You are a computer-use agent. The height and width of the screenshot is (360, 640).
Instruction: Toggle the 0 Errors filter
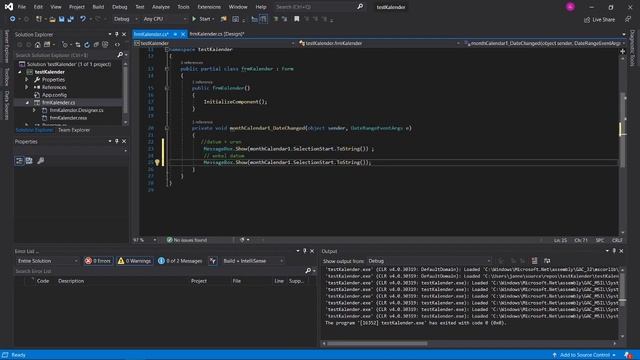98,261
